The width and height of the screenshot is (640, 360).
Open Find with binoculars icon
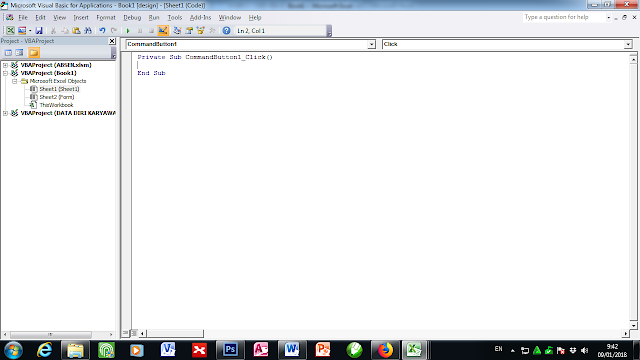coord(88,31)
